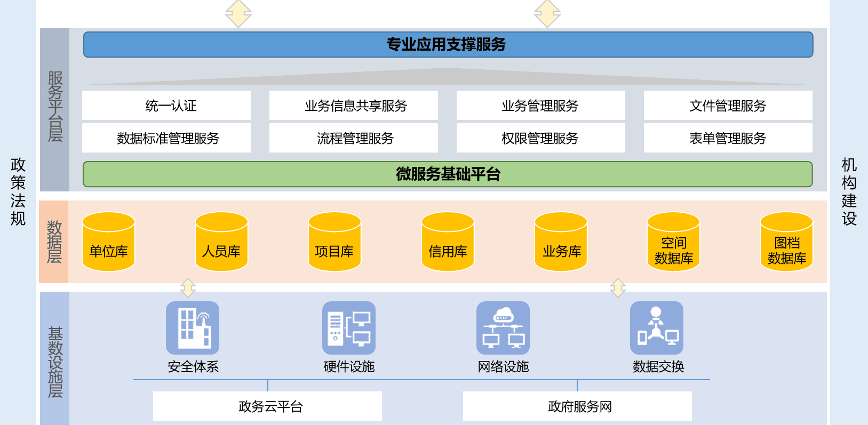Image resolution: width=868 pixels, height=425 pixels.
Task: Select the 统一认证 box
Action: [166, 106]
